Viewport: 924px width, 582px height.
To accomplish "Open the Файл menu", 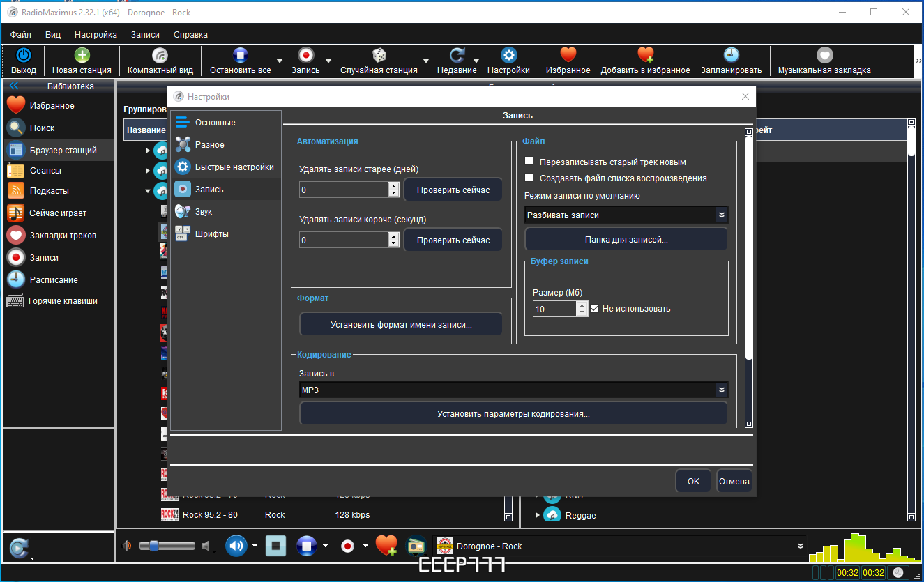I will click(x=21, y=34).
